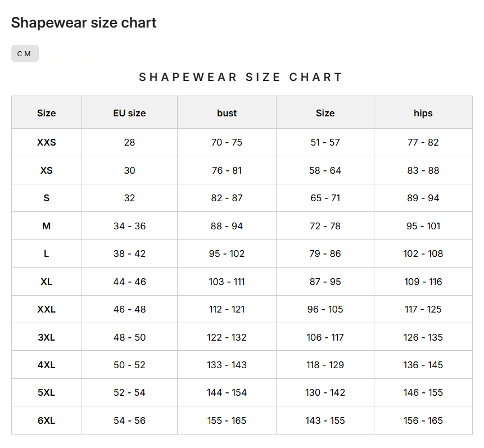Select the hips column header
Viewport: 484px width, 448px height.
tap(423, 112)
